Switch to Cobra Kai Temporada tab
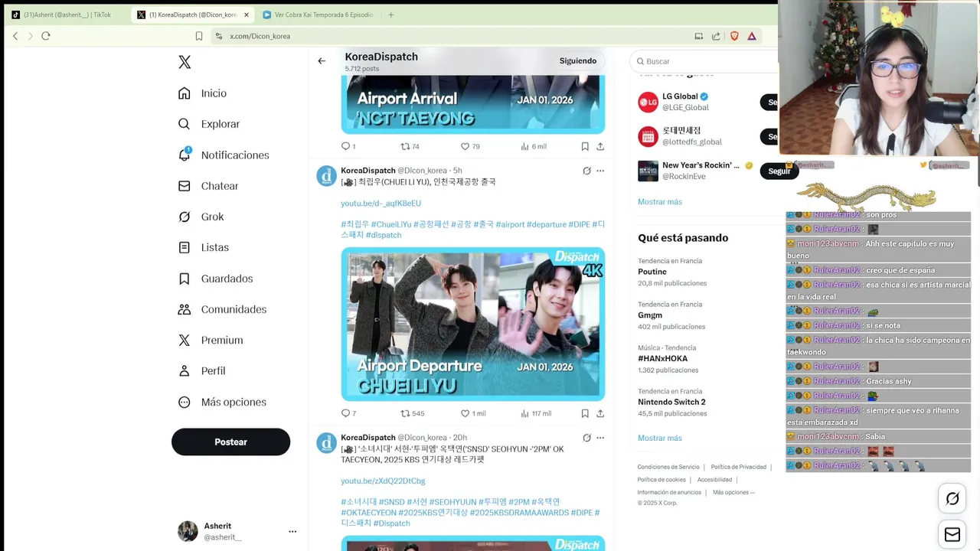This screenshot has height=551, width=980. tap(318, 15)
